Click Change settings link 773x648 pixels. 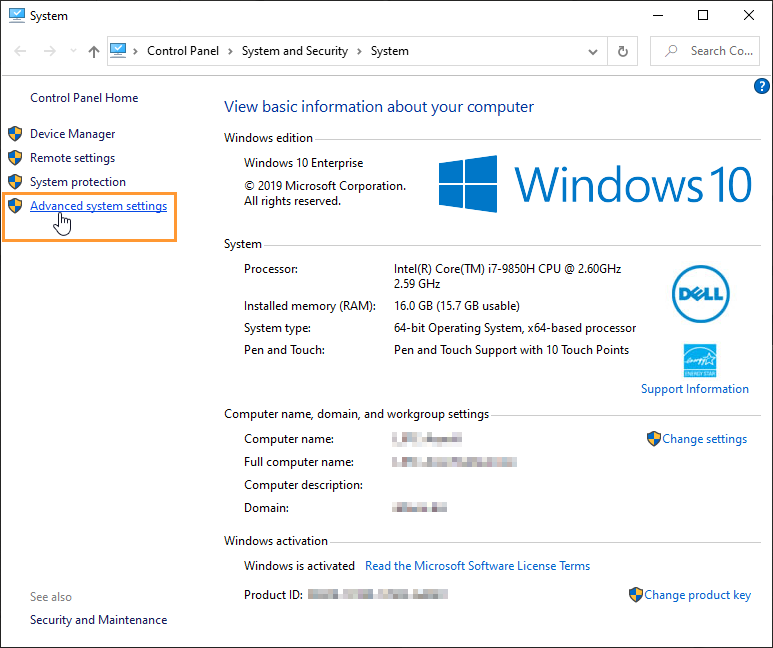coord(704,439)
